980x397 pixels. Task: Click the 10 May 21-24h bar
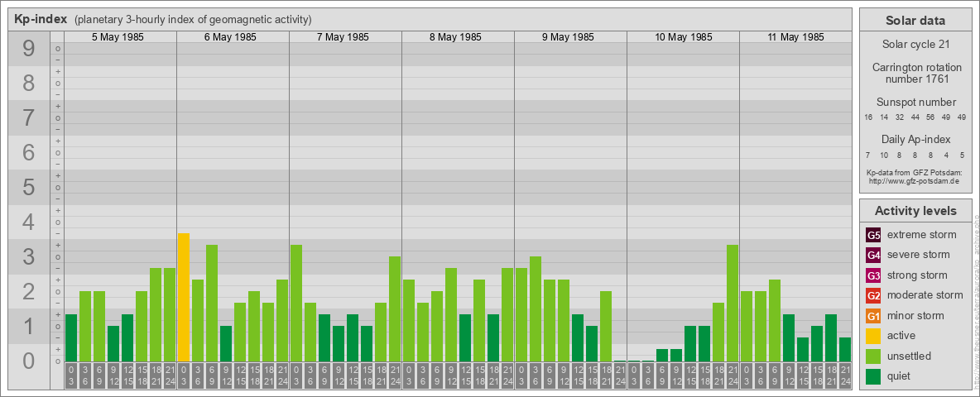pos(732,303)
